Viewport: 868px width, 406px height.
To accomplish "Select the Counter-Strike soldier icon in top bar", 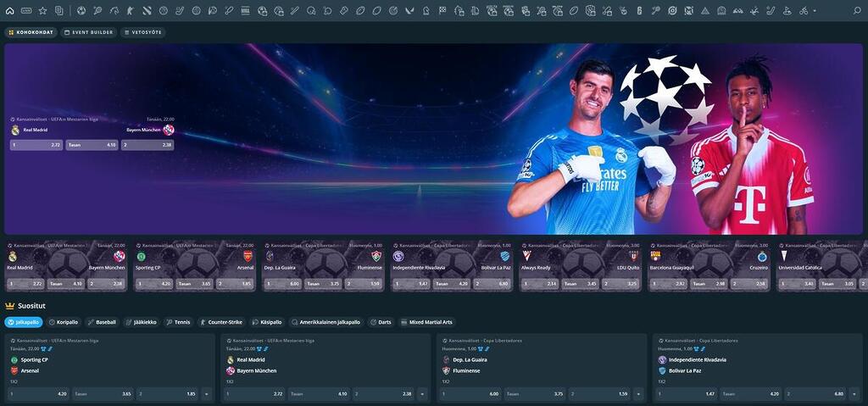I will [x=130, y=10].
